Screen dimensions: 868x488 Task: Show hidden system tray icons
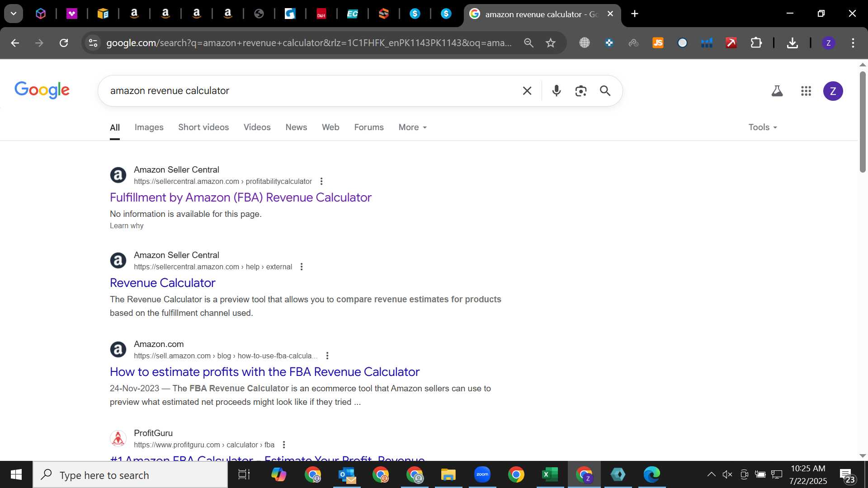coord(711,474)
